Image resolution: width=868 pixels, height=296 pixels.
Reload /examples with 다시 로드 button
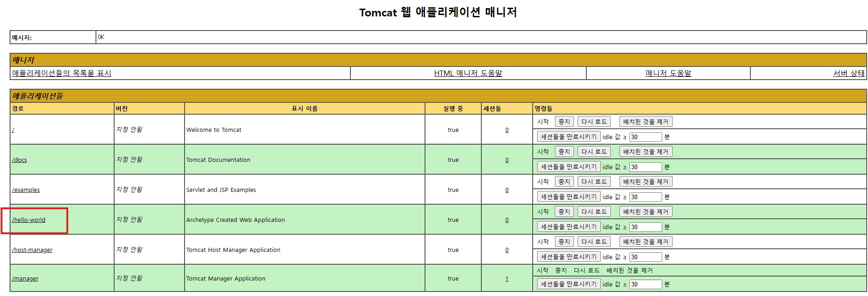[594, 182]
